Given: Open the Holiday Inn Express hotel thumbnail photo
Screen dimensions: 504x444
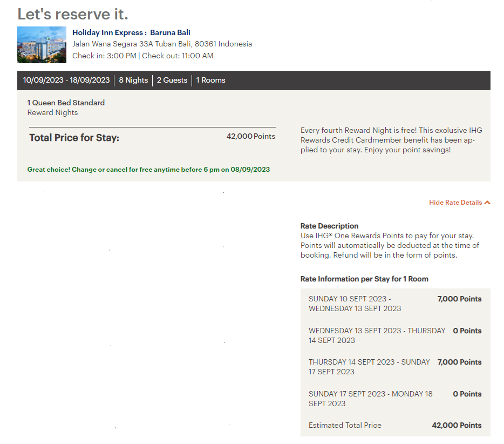Looking at the screenshot, I should (x=42, y=45).
